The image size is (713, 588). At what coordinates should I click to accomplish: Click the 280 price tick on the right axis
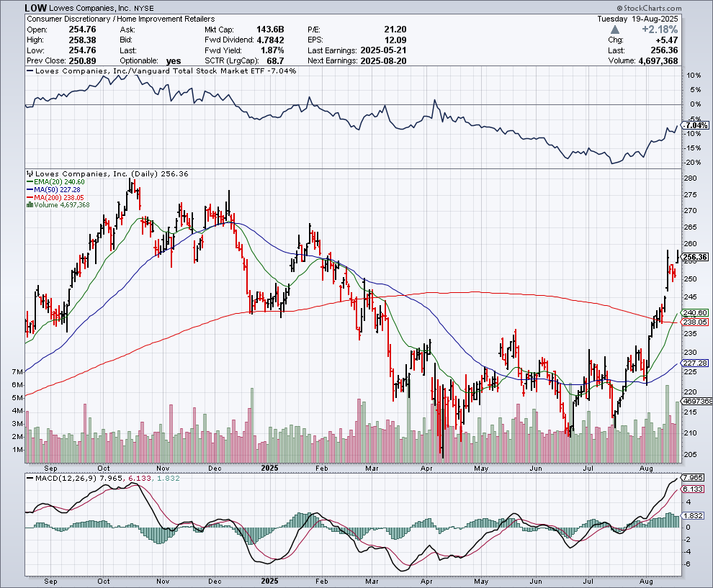point(690,178)
